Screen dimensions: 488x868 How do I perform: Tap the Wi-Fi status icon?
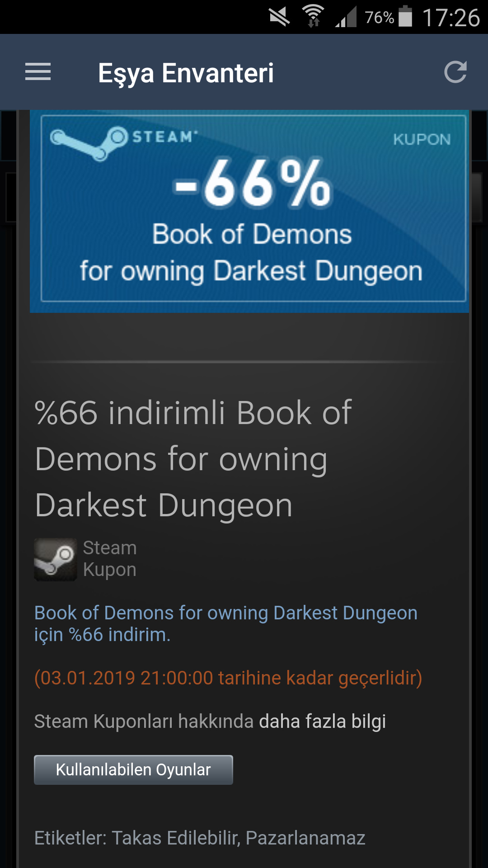point(313,17)
